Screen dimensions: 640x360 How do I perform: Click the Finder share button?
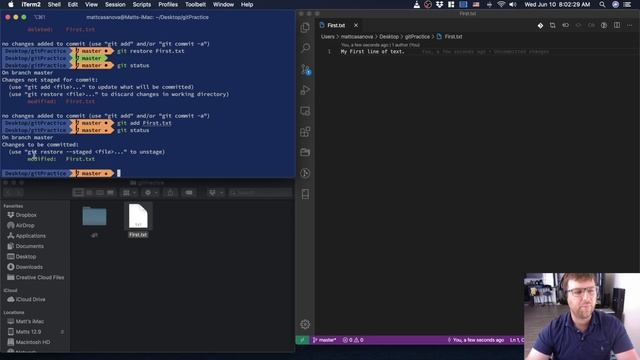point(171,193)
